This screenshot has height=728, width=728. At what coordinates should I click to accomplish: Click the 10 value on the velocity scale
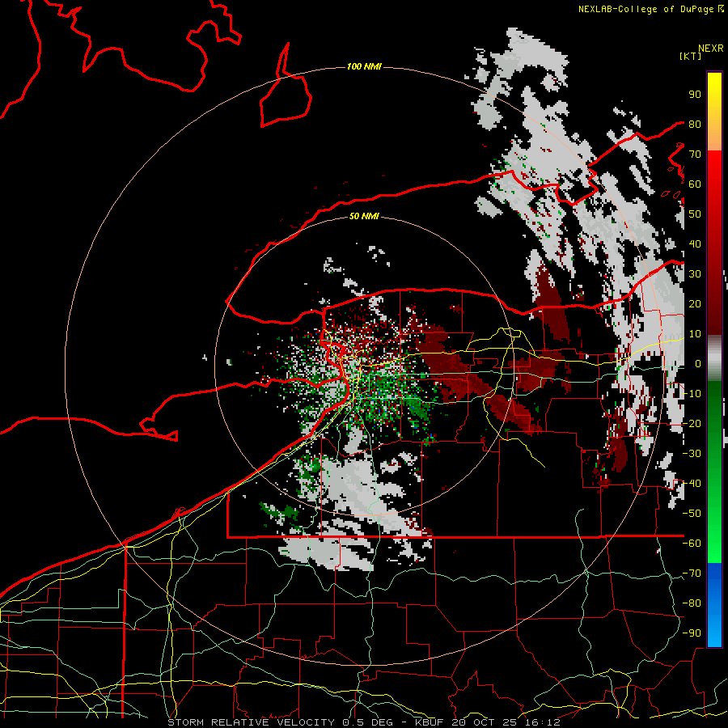pos(695,334)
